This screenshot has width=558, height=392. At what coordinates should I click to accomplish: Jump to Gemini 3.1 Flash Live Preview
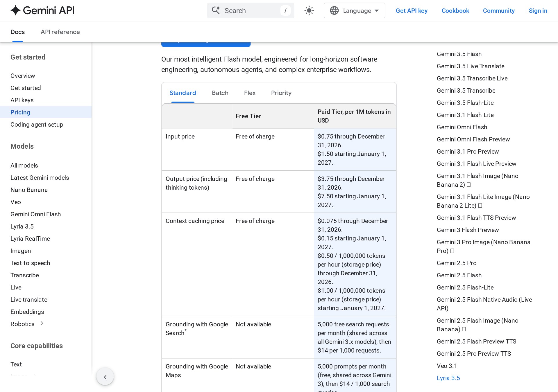tap(477, 164)
